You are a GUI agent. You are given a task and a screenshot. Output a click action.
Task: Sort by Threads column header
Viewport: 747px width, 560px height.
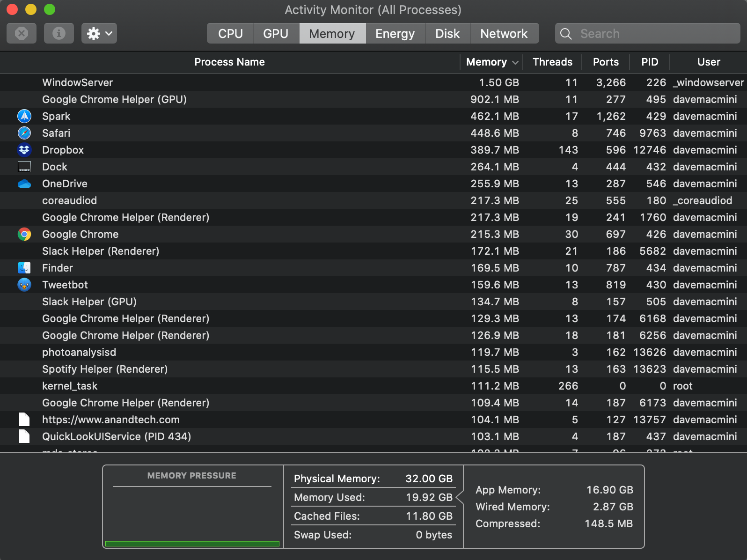point(552,62)
